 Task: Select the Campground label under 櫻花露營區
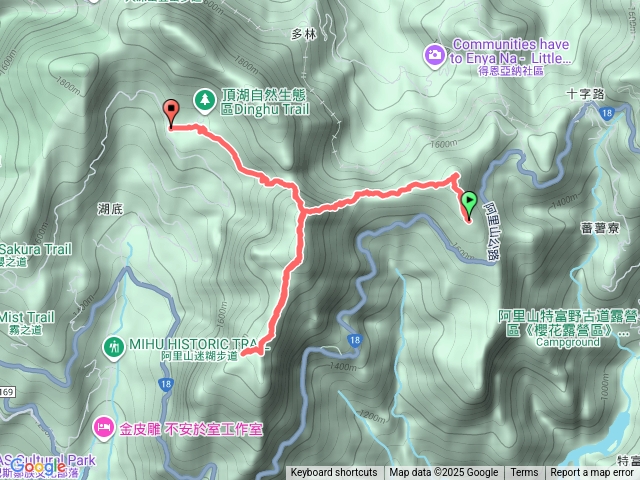pos(568,342)
